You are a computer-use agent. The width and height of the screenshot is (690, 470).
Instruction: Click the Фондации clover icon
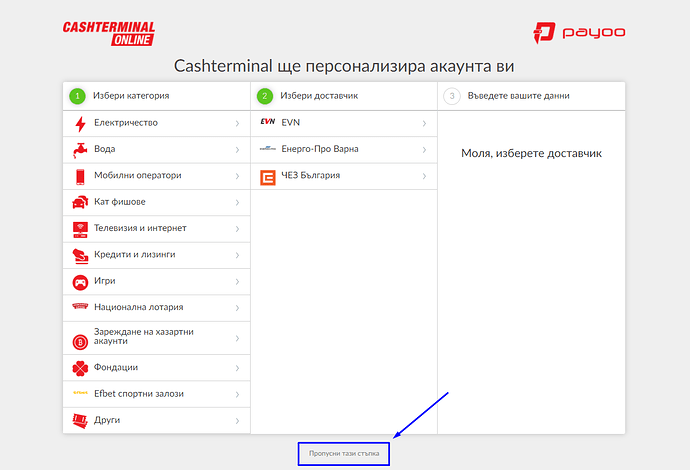point(80,368)
